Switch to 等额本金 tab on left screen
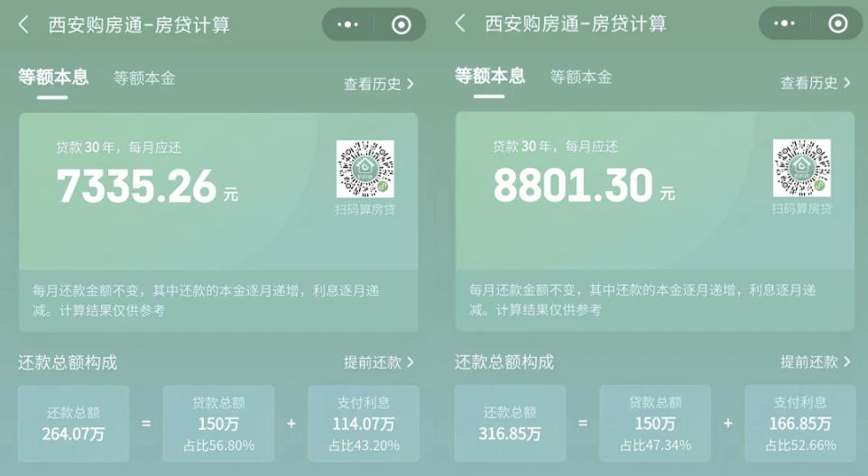The width and height of the screenshot is (868, 476). 144,78
